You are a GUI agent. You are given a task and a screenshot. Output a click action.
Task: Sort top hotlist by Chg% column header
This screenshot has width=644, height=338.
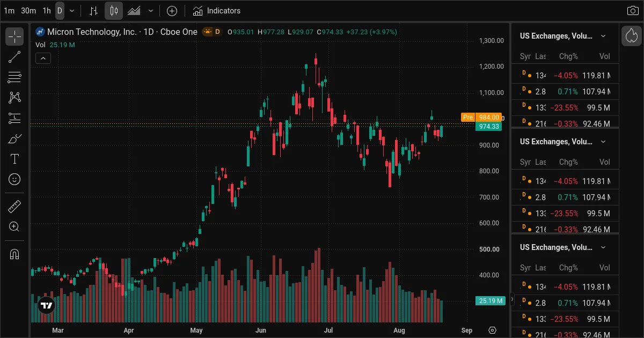tap(568, 56)
